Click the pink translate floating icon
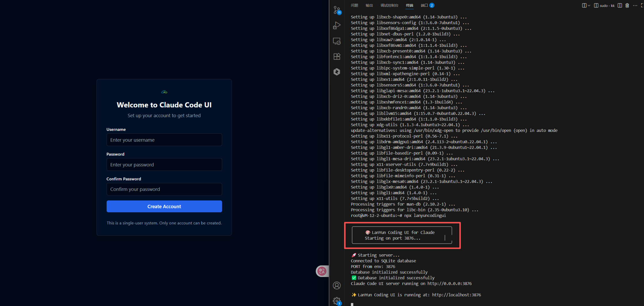 pyautogui.click(x=322, y=271)
